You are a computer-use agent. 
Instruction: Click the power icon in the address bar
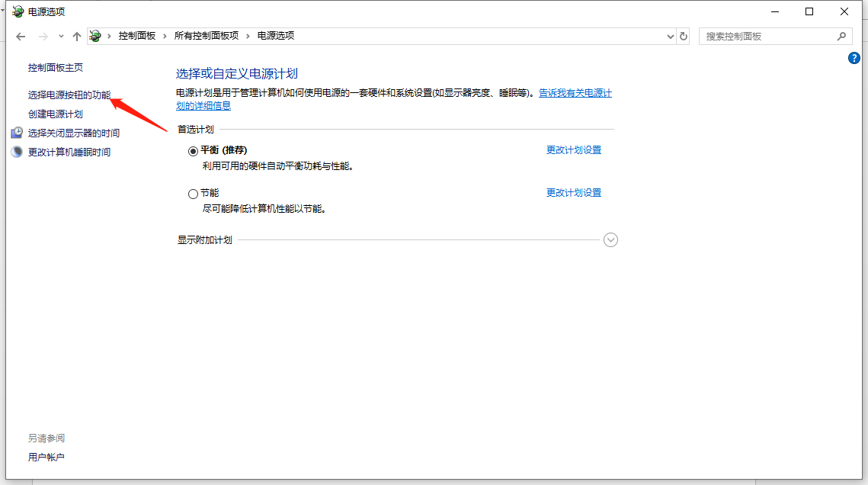tap(95, 36)
